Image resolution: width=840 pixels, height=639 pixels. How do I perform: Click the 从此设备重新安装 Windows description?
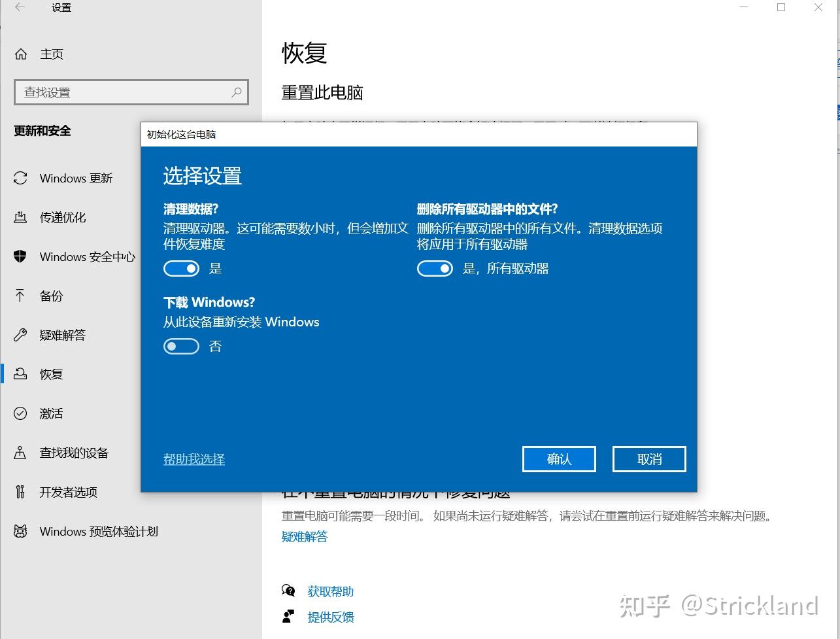coord(241,322)
